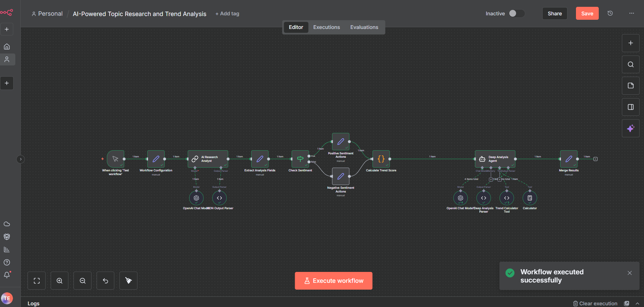Select the Tidy up canvas broom icon
Screen dimensions: 644x307
[x=128, y=280]
